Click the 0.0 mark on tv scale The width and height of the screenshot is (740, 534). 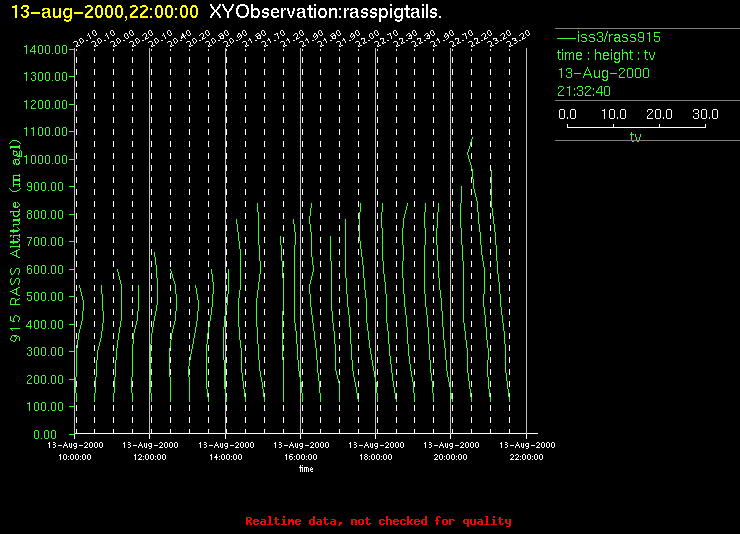coord(566,115)
